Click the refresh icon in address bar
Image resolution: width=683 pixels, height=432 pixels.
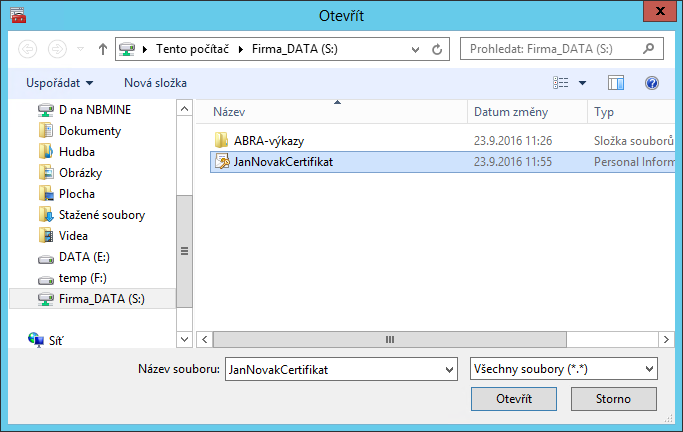(437, 48)
